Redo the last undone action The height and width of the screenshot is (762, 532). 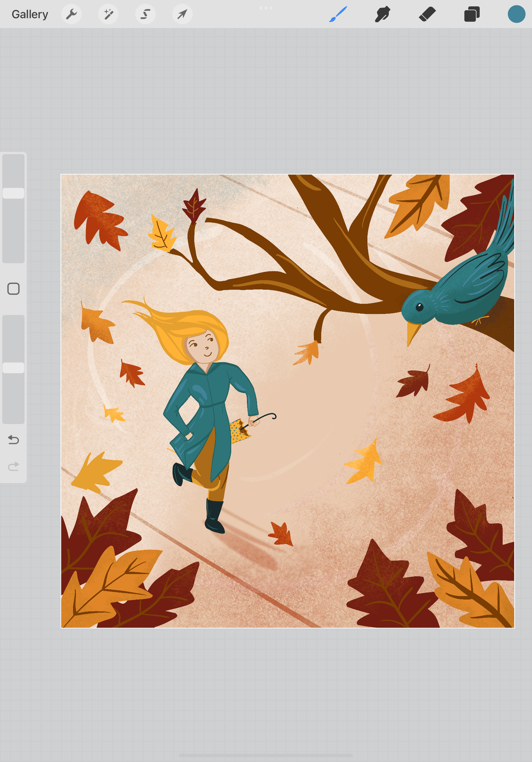[14, 466]
